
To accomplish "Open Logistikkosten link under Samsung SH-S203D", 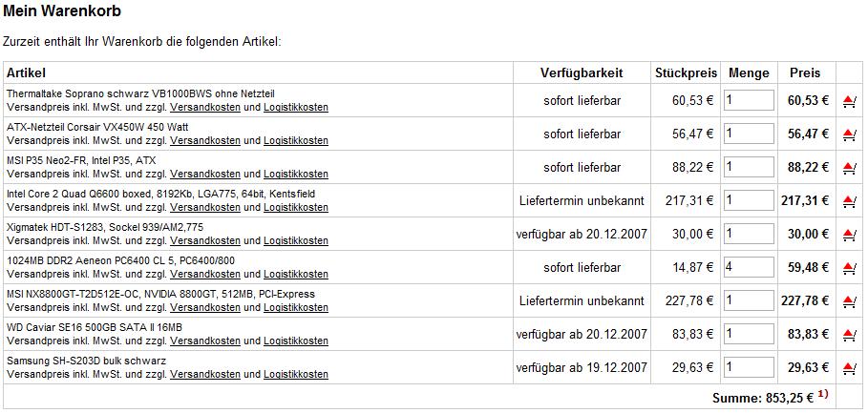I will 296,374.
